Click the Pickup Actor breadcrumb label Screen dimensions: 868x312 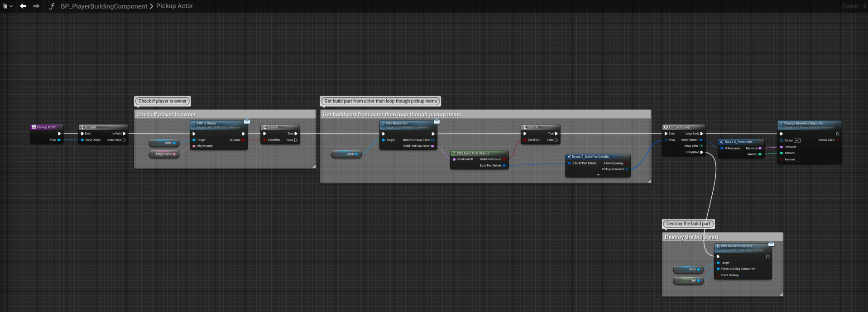(174, 6)
